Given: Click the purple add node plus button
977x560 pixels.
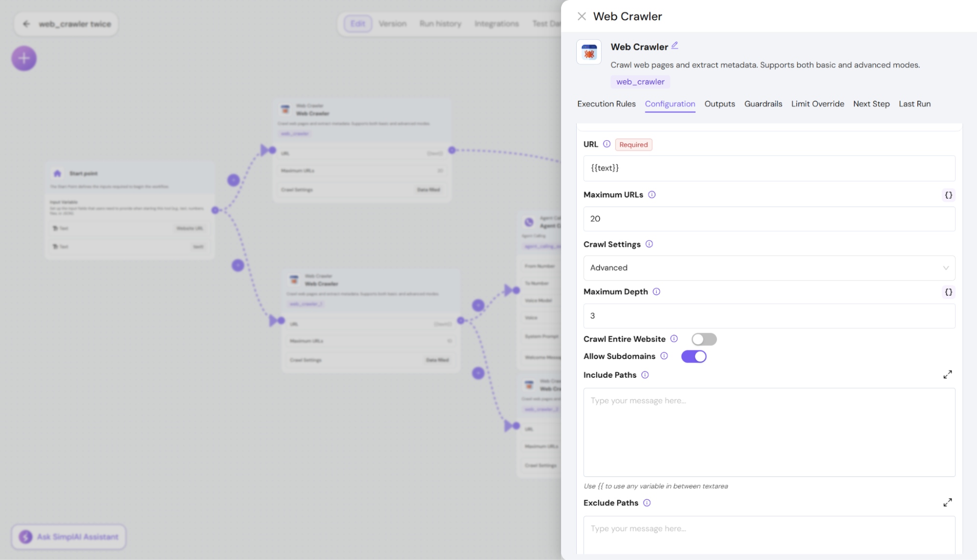Looking at the screenshot, I should pos(24,59).
